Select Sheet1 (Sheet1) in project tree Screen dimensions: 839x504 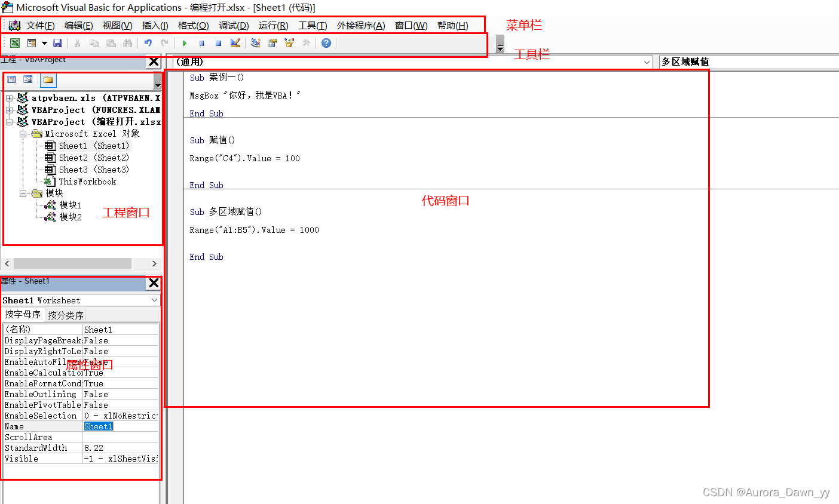click(x=94, y=146)
